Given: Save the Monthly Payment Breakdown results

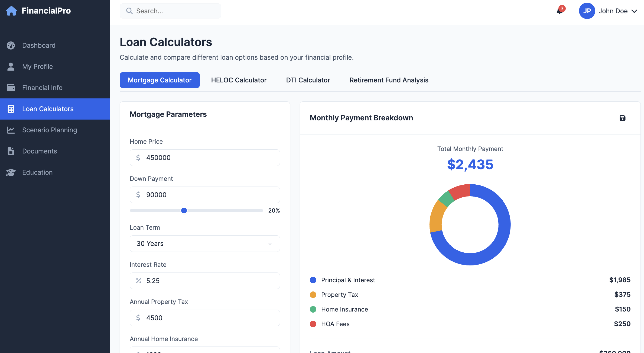Looking at the screenshot, I should pyautogui.click(x=623, y=118).
